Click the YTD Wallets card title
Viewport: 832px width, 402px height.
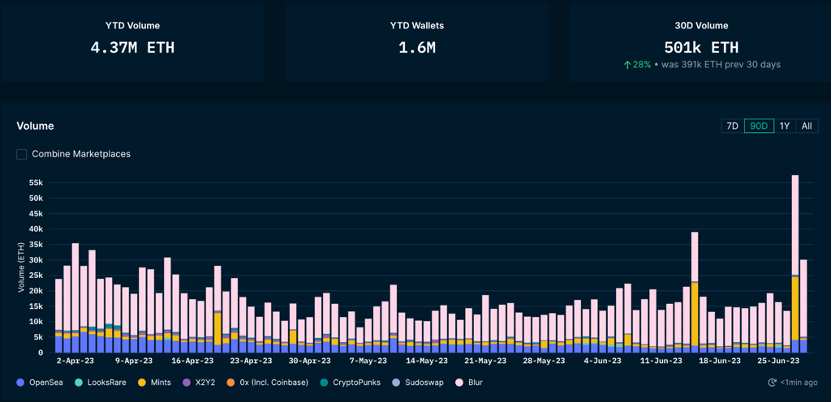417,25
